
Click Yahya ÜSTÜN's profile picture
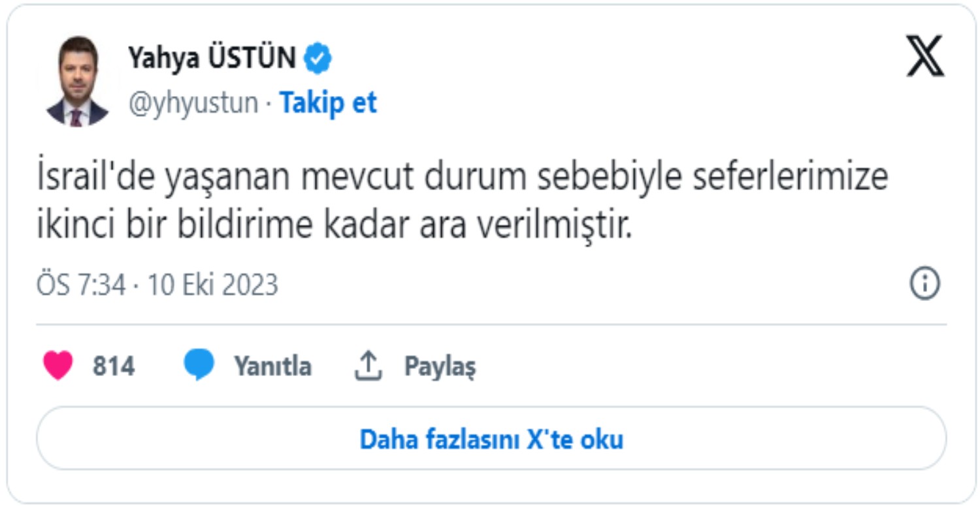[x=78, y=82]
